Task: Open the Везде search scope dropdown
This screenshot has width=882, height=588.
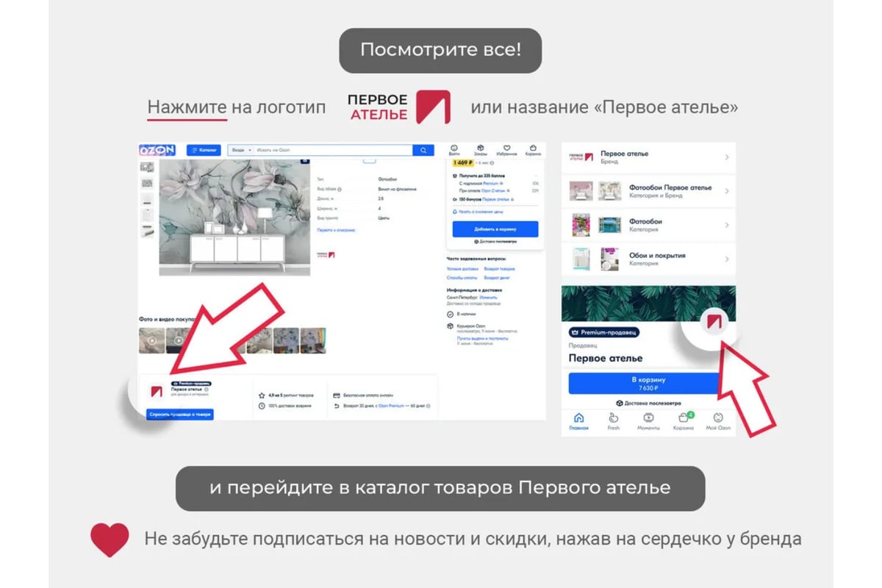Action: coord(240,150)
